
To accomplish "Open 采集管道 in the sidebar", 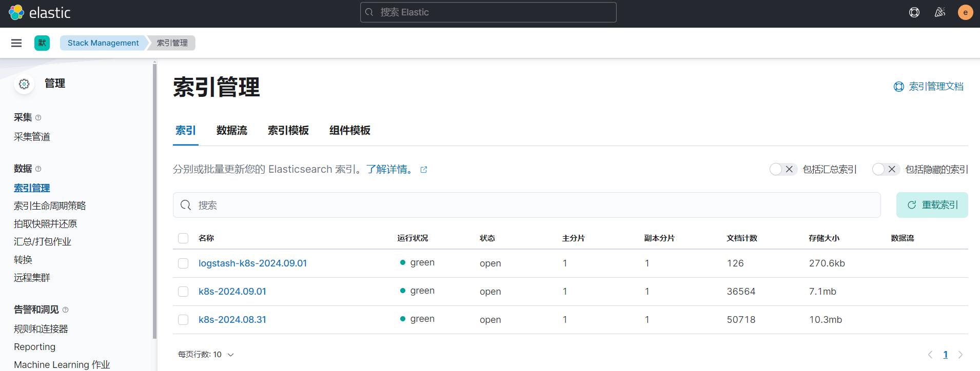I will coord(32,137).
